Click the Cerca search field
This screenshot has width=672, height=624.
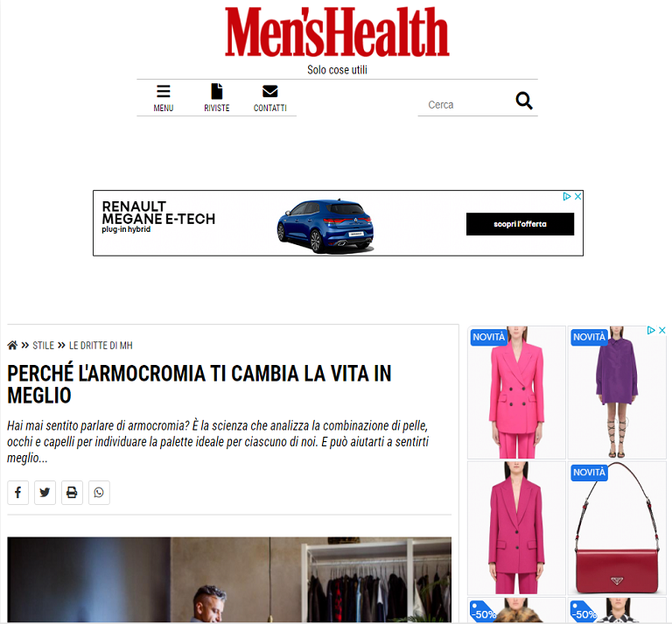click(465, 104)
